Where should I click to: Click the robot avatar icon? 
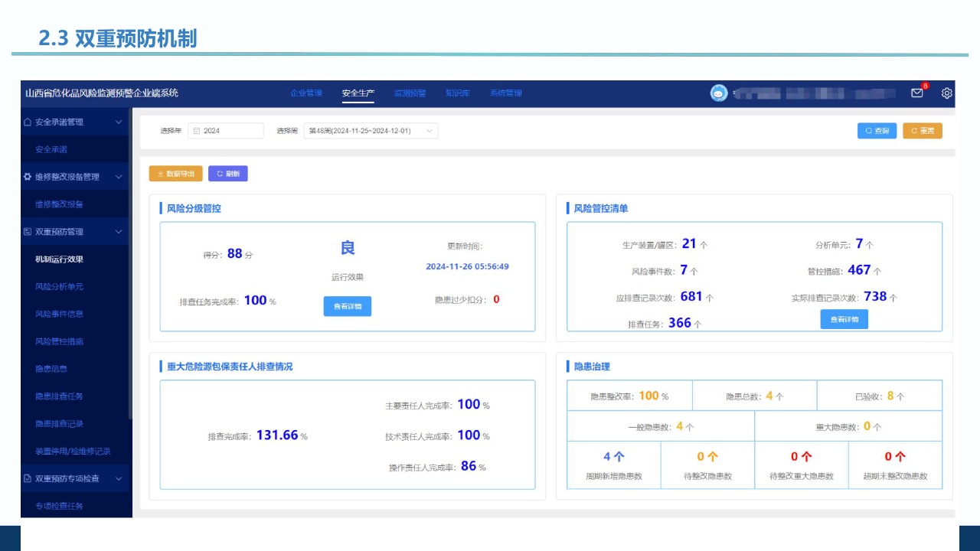[x=719, y=93]
